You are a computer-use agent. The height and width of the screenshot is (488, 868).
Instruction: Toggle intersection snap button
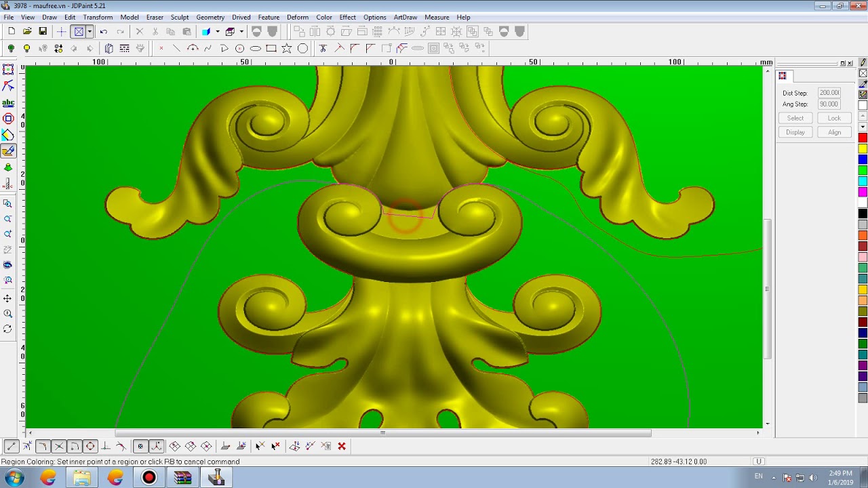(x=58, y=446)
